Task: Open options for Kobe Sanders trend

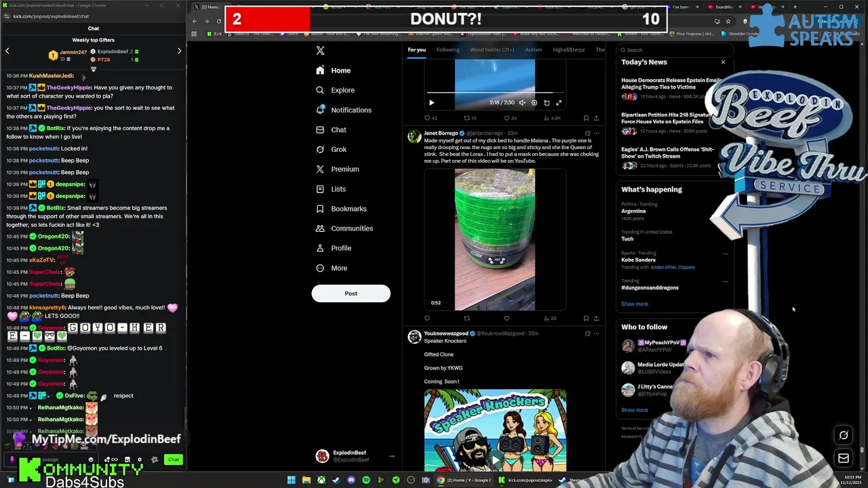Action: pos(725,254)
